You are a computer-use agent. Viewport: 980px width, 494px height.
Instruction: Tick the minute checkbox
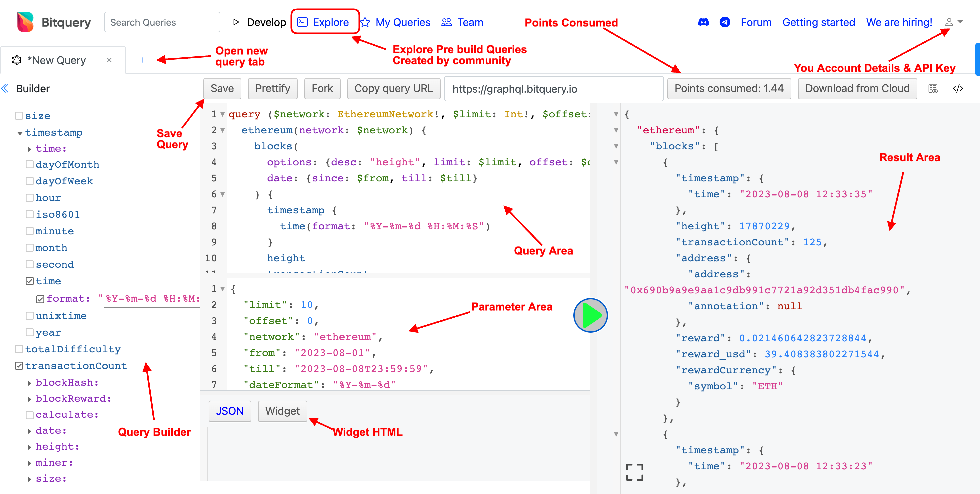click(30, 231)
